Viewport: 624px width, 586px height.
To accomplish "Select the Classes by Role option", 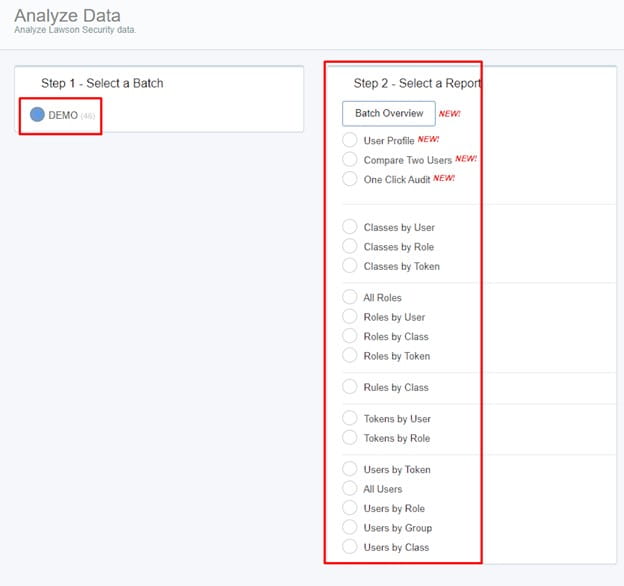I will coord(350,246).
